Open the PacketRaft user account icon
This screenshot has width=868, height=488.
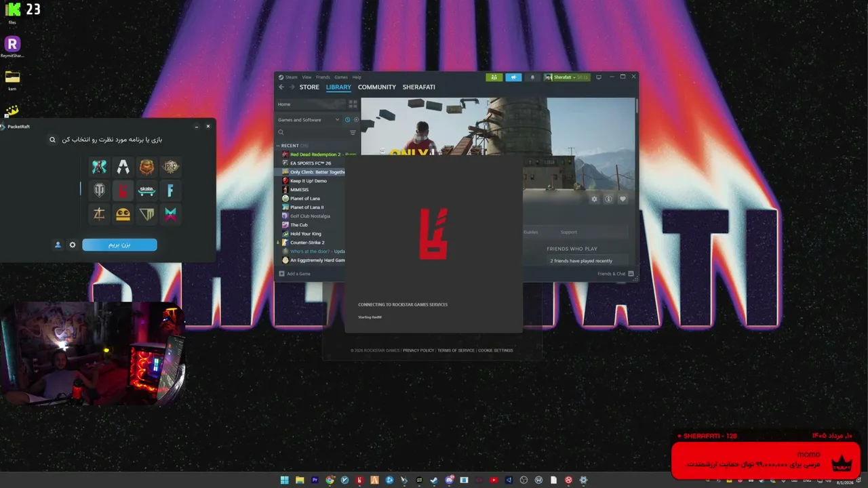(58, 245)
